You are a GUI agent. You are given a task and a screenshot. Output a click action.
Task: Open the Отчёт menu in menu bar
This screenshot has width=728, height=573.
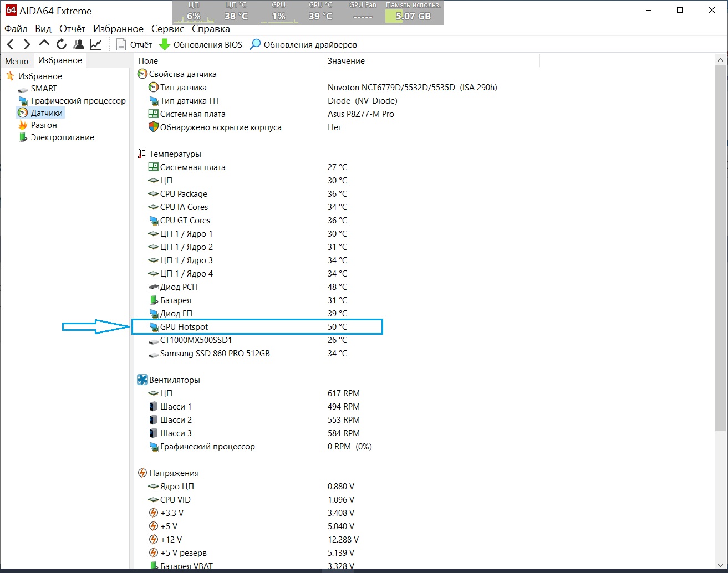(72, 29)
